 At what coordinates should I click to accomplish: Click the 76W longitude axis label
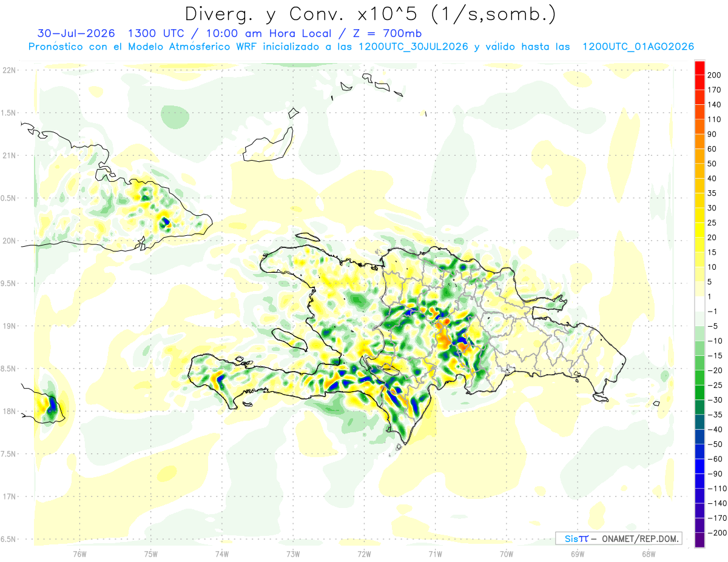(79, 554)
